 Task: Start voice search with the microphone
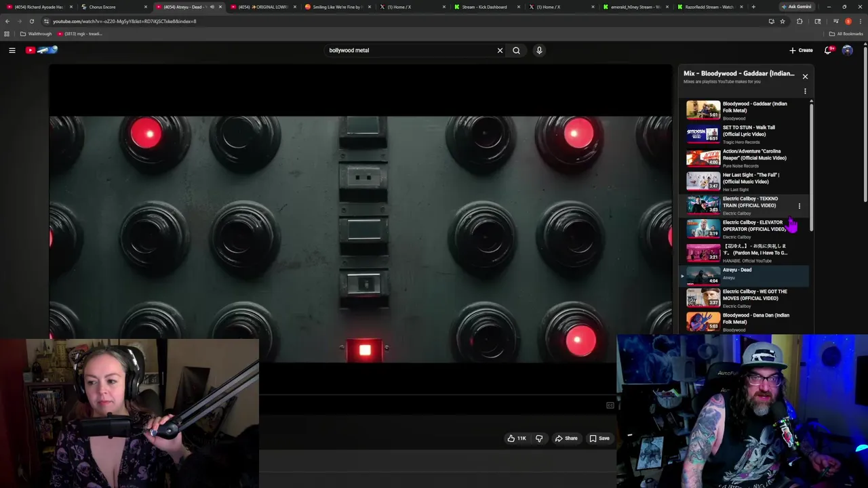(x=539, y=50)
